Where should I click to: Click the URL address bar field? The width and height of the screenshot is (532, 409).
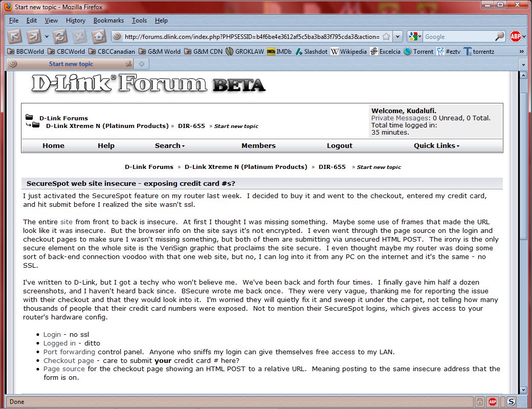[x=251, y=37]
